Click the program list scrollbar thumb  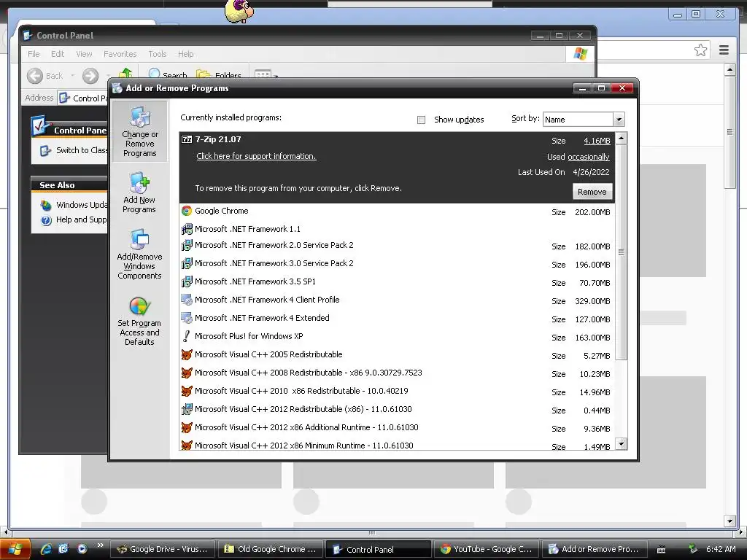pos(621,252)
